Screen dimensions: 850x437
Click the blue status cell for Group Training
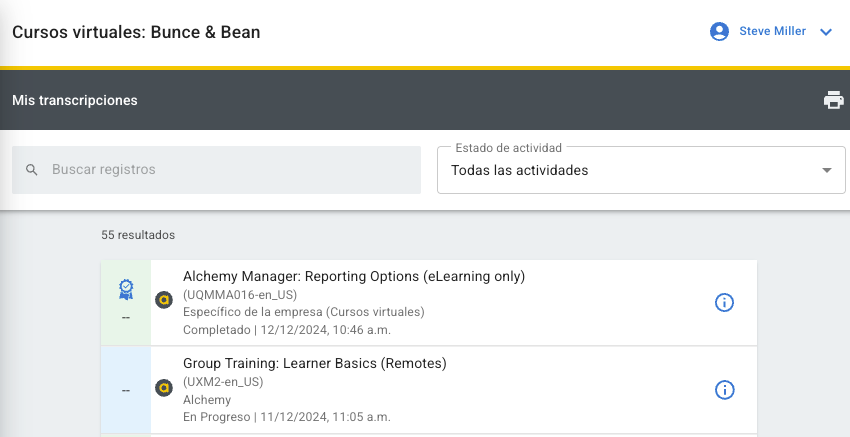[x=126, y=390]
